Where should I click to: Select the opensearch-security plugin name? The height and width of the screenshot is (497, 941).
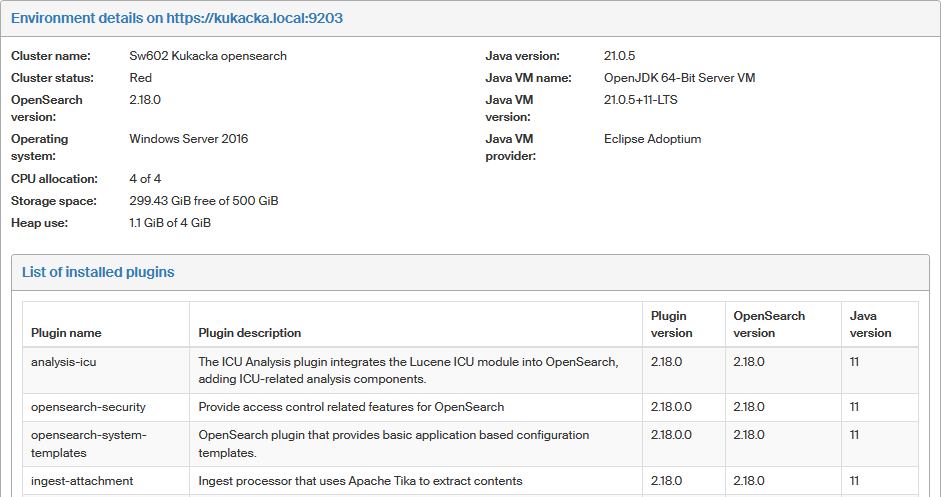tap(88, 407)
